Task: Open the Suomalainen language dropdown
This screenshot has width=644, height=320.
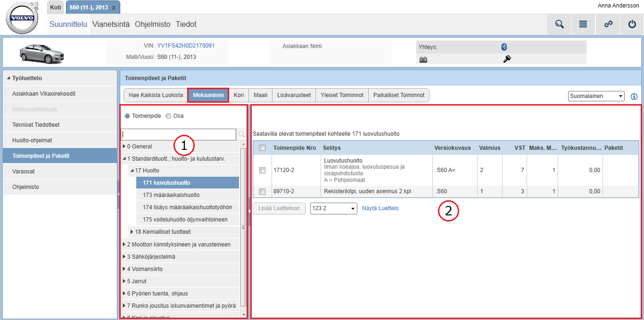Action: 596,96
